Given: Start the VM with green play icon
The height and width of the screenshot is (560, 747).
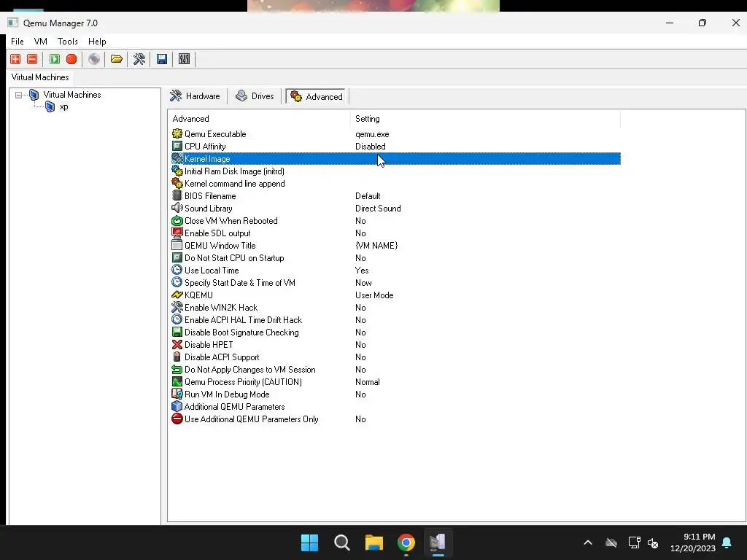Looking at the screenshot, I should 55,59.
